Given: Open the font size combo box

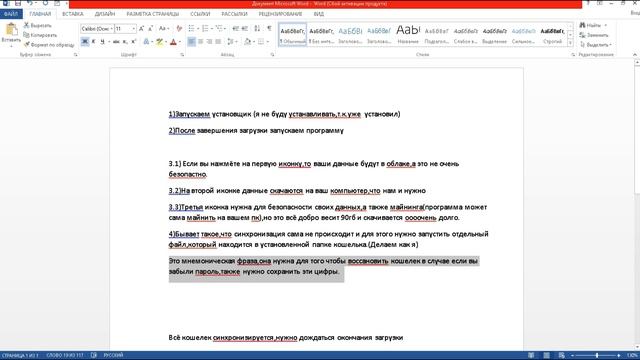Looking at the screenshot, I should tap(125, 29).
